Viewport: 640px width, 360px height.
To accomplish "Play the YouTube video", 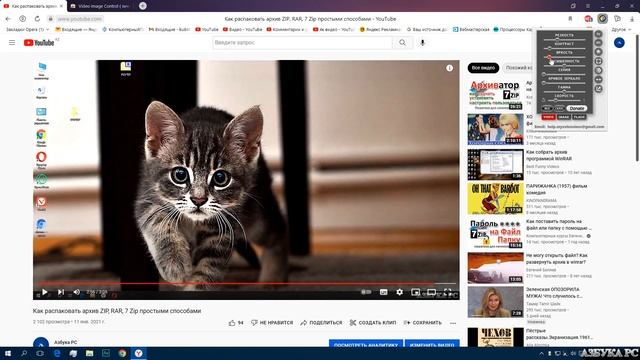I will coord(44,292).
